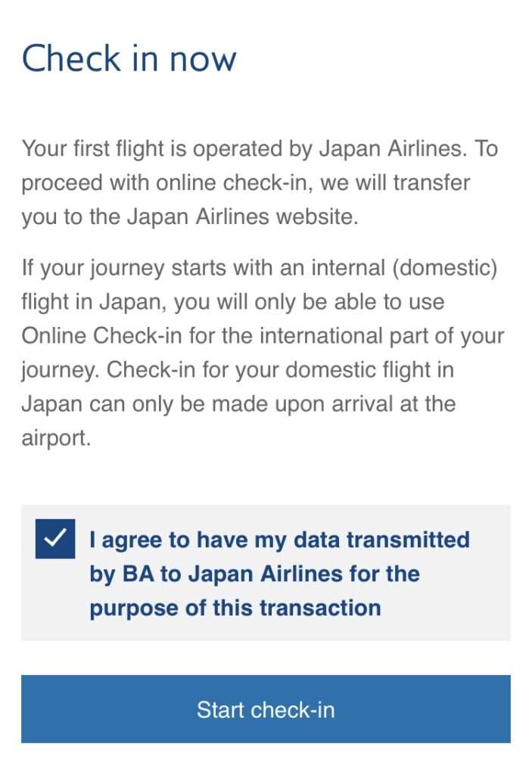Select the 'Check in now' heading

[x=129, y=58]
